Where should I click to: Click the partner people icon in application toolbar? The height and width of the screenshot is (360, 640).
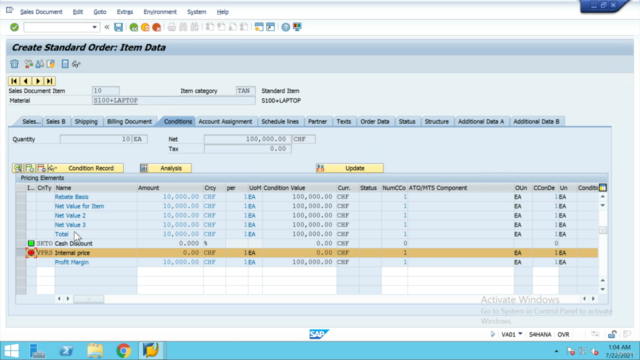click(x=40, y=64)
